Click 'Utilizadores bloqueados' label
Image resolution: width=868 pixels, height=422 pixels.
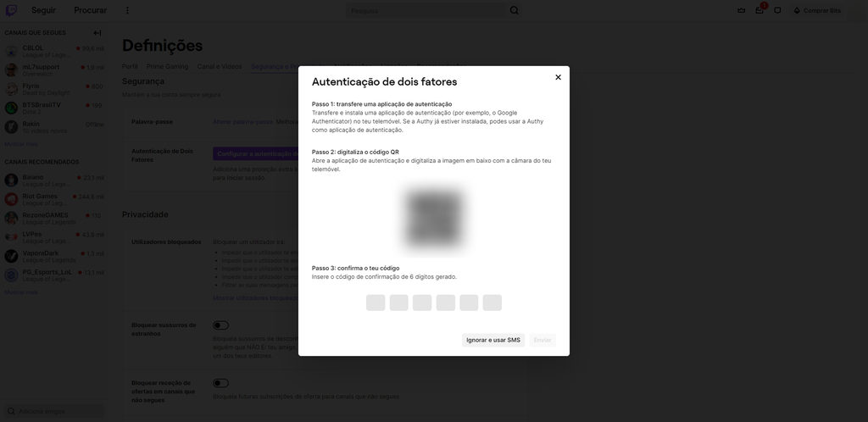coord(166,242)
